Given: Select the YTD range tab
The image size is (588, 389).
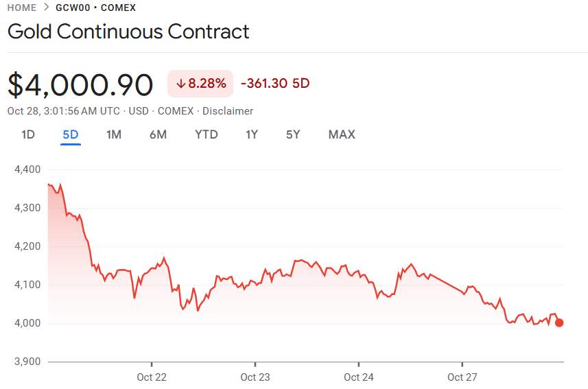Looking at the screenshot, I should [x=207, y=134].
